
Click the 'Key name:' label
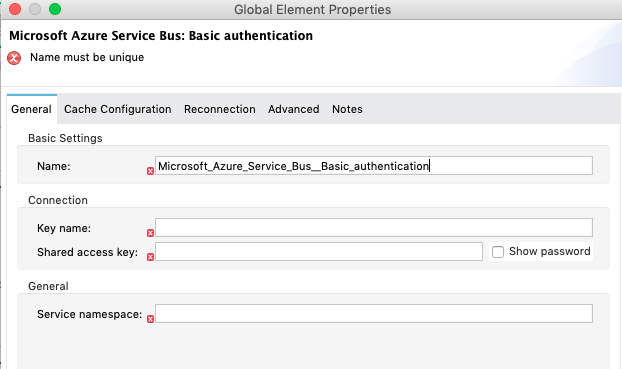(64, 228)
